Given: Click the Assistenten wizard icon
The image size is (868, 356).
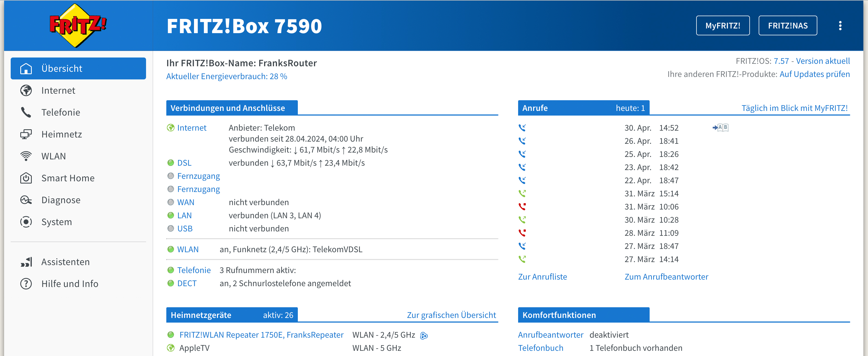Looking at the screenshot, I should point(26,262).
